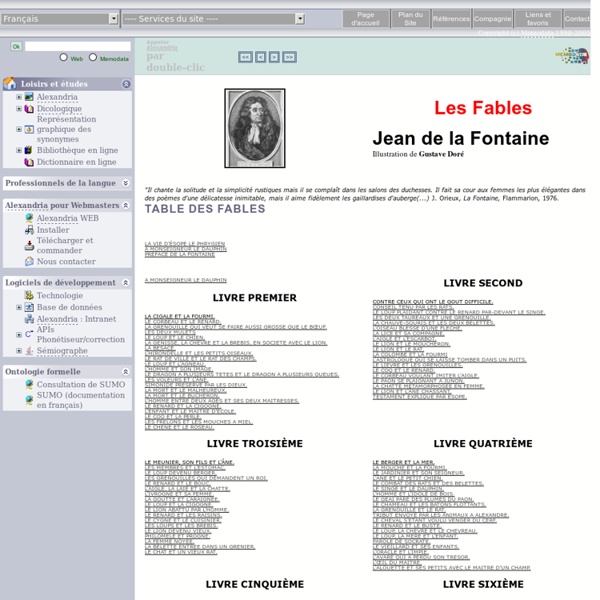Image resolution: width=600 pixels, height=600 pixels.
Task: Click the Alexandria Intranet network icon
Action: 29,319
